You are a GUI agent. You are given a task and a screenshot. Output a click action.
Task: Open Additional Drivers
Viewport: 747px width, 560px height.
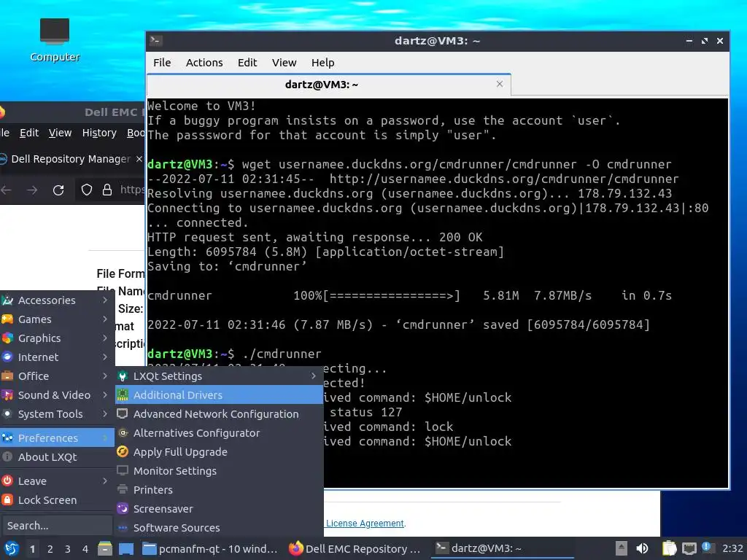[x=219, y=395]
